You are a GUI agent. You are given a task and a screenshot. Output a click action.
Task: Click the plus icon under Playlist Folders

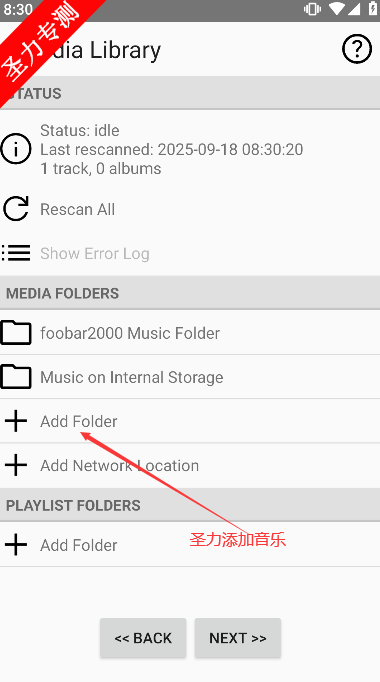(x=16, y=545)
